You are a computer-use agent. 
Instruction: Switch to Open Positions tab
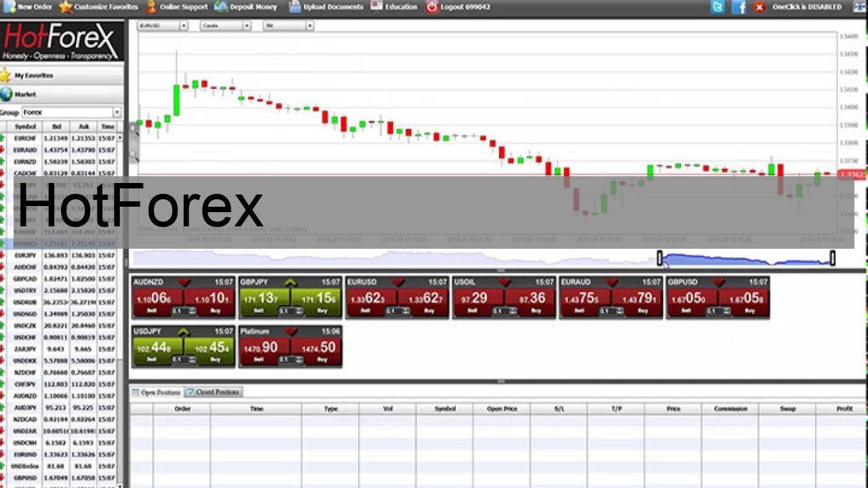point(157,392)
